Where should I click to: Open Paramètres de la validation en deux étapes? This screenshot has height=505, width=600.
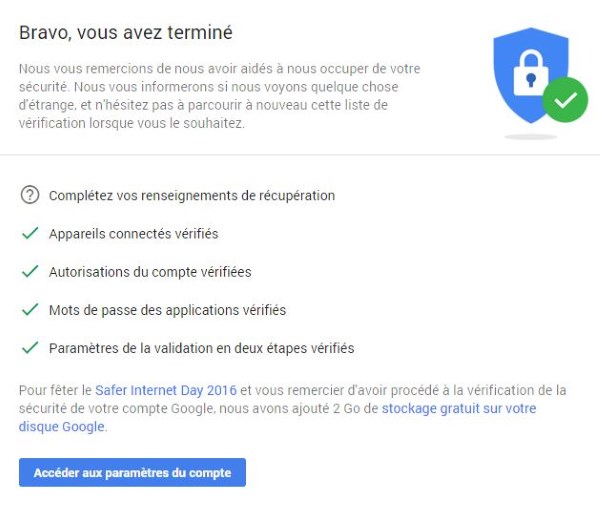[x=201, y=348]
